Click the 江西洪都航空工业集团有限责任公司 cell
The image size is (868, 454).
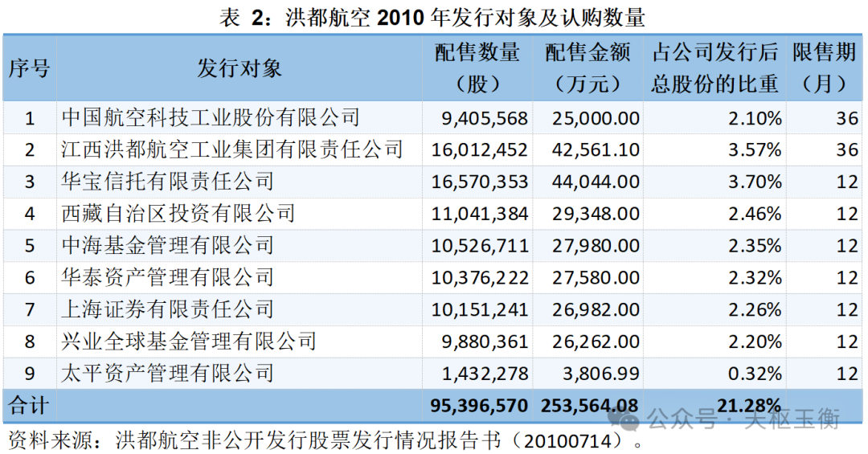coord(232,149)
